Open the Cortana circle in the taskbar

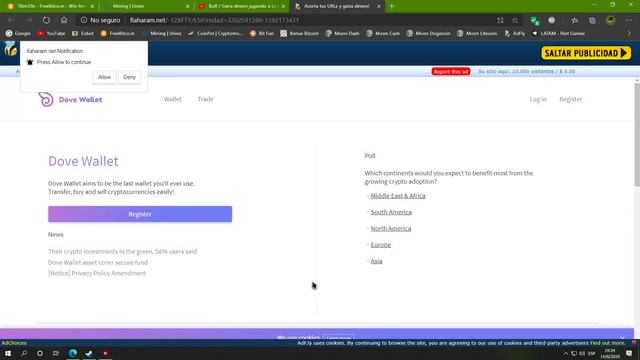[x=40, y=353]
